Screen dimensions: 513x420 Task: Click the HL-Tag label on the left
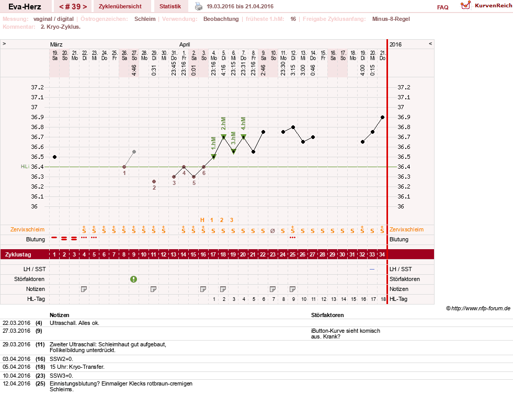pyautogui.click(x=36, y=299)
